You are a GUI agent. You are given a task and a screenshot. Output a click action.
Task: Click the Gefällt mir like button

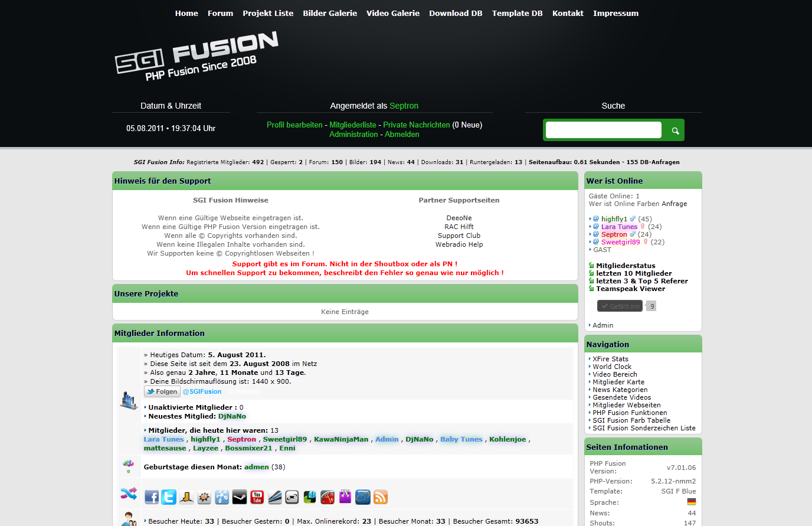tap(620, 306)
